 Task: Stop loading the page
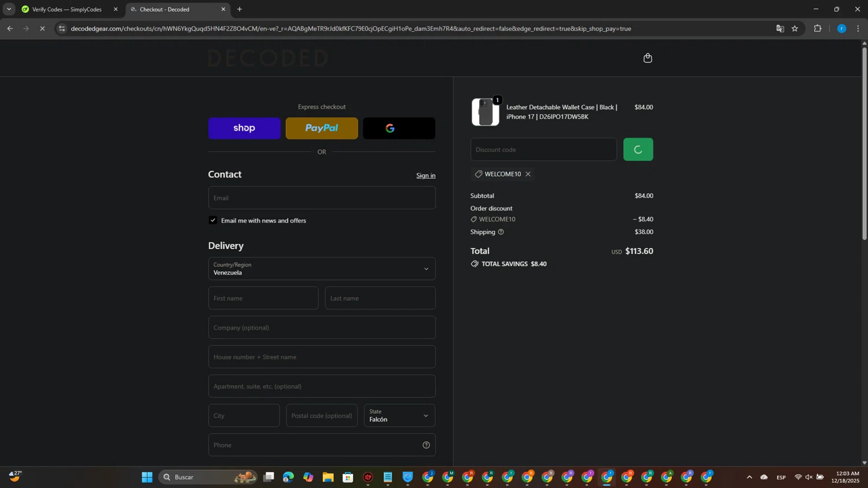tap(42, 28)
